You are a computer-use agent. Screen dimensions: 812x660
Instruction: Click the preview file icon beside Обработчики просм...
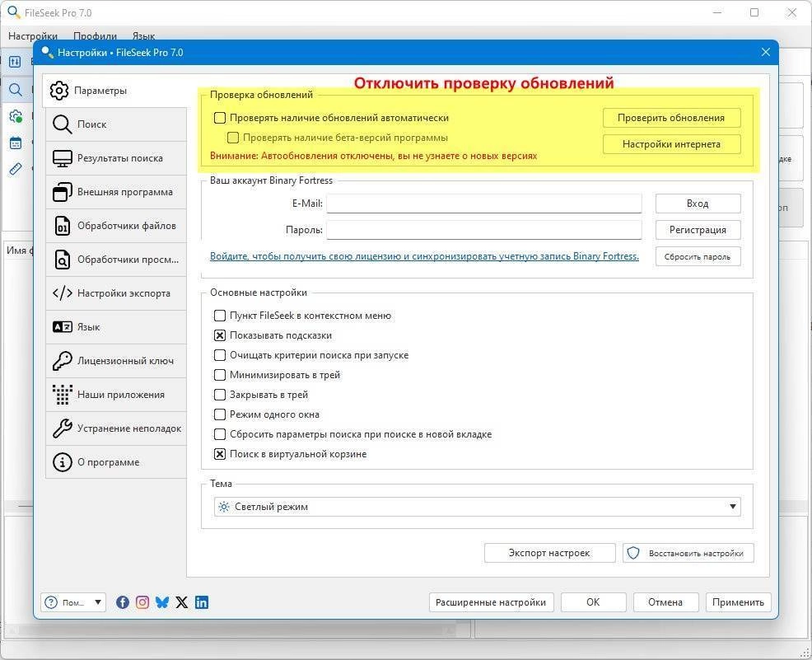pyautogui.click(x=62, y=260)
